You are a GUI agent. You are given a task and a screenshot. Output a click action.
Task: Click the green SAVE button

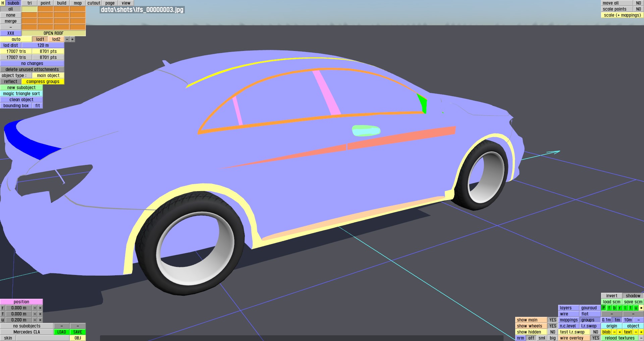[x=78, y=332]
